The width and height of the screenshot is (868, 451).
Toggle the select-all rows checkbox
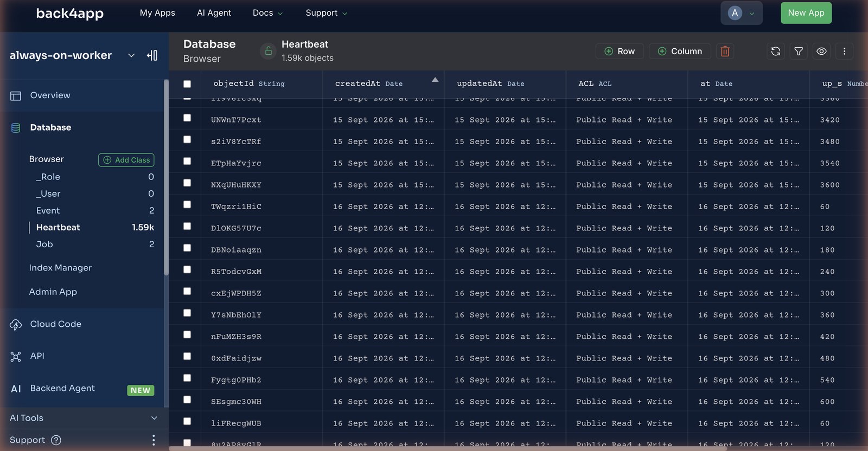(x=187, y=83)
